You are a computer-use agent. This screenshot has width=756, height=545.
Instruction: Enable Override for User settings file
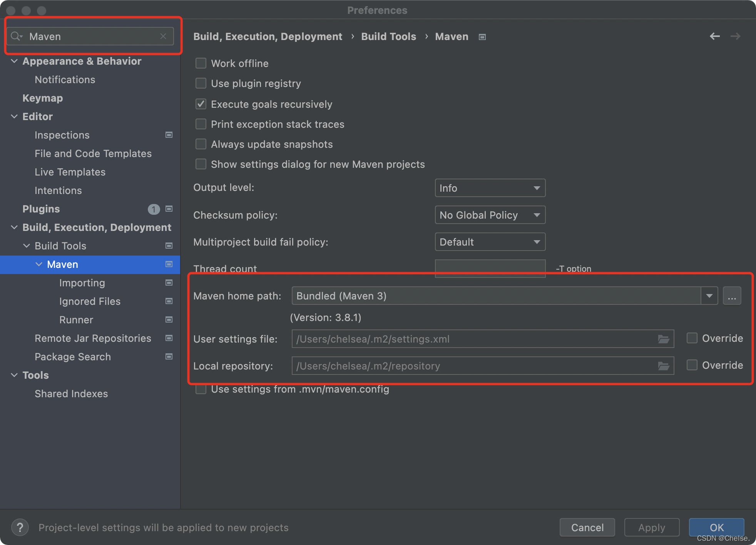(x=692, y=338)
